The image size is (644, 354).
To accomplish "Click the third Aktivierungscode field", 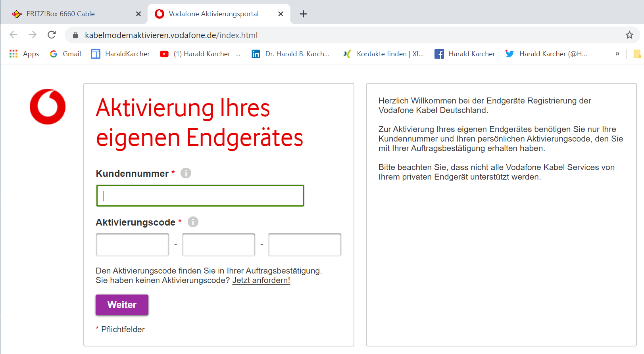I will tap(305, 245).
